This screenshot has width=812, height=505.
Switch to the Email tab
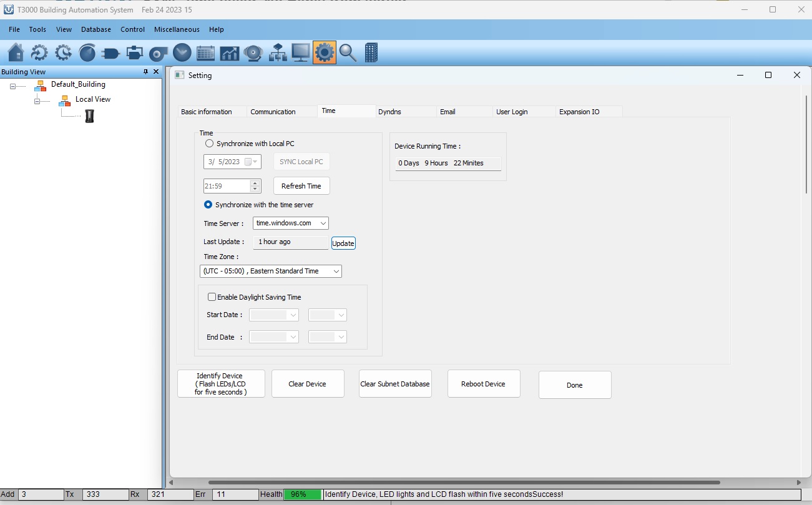pos(447,111)
